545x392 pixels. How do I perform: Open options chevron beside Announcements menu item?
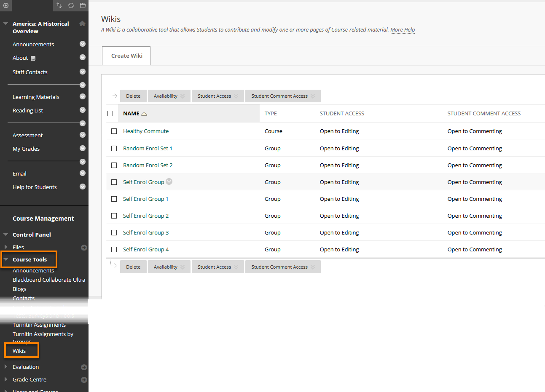[x=83, y=44]
